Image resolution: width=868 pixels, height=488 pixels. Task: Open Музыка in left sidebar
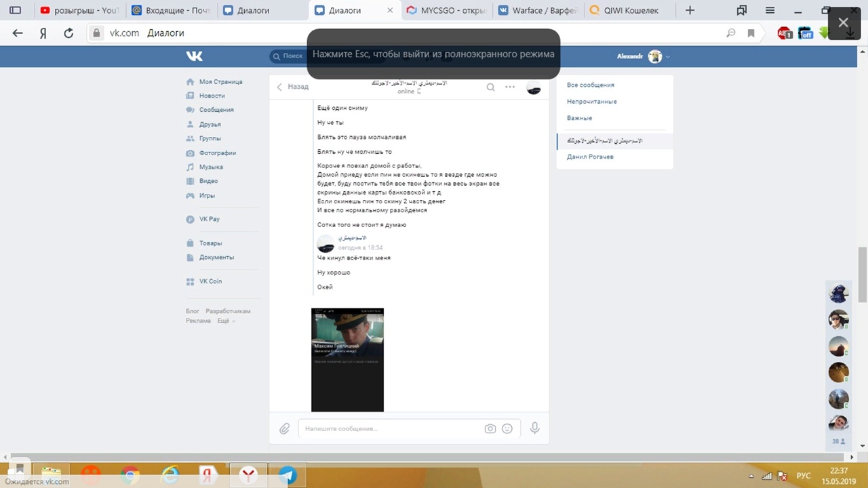[x=211, y=167]
